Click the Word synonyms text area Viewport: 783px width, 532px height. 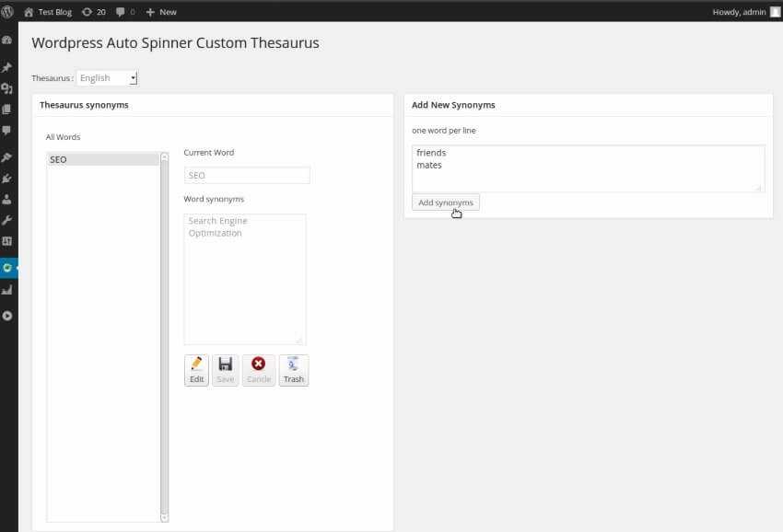[x=245, y=280]
